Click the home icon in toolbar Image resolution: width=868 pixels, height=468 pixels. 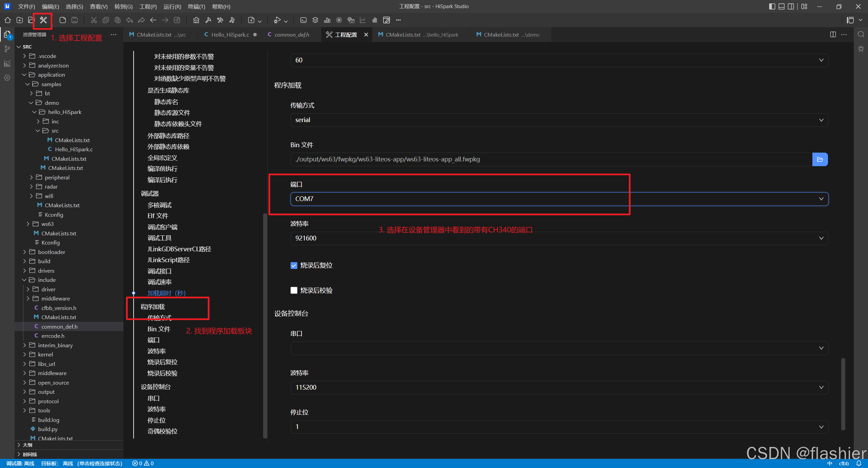pyautogui.click(x=8, y=20)
